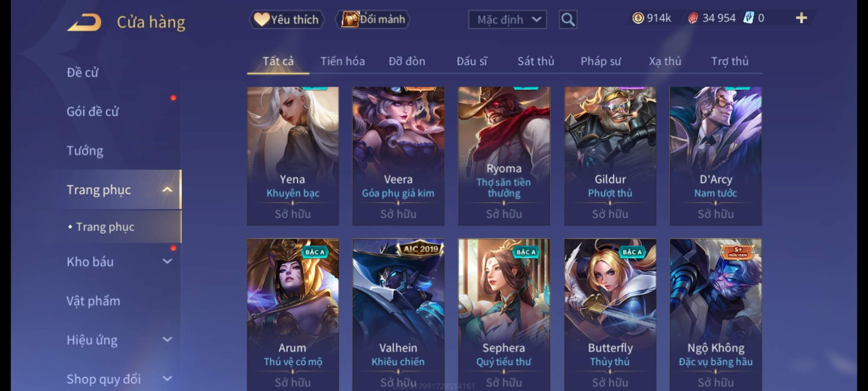868x391 pixels.
Task: Go back using the golden arrow icon
Action: (x=84, y=22)
